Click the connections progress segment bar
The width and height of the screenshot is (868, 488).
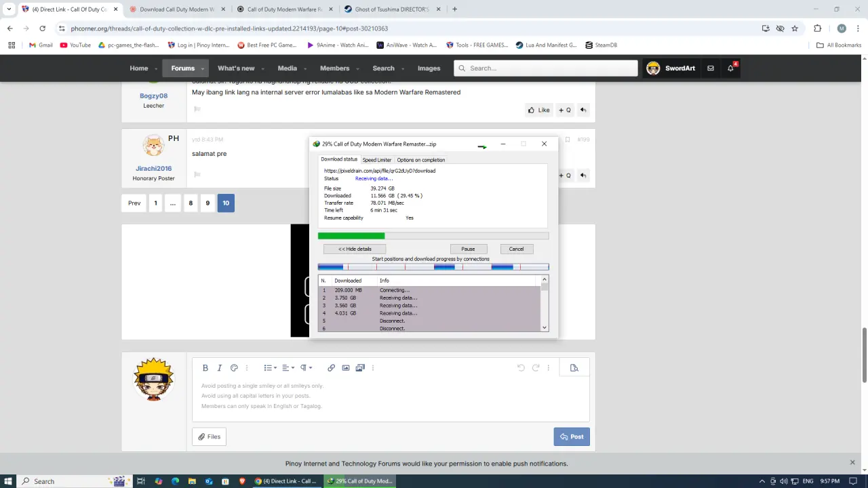[x=433, y=267]
